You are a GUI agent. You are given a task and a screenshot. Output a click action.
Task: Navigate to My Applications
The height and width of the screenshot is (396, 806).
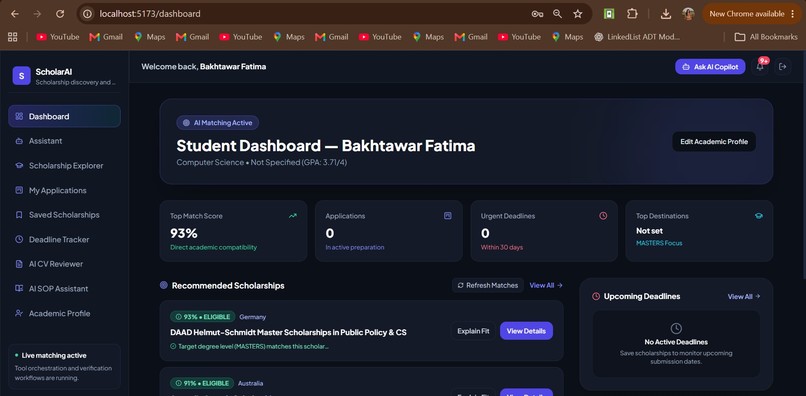(x=64, y=190)
